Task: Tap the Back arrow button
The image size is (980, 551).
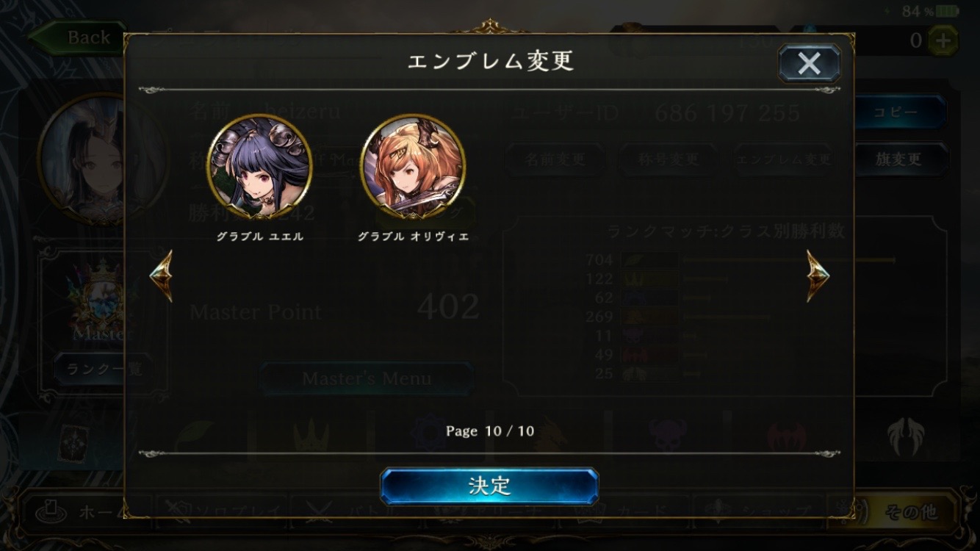Action: point(77,38)
